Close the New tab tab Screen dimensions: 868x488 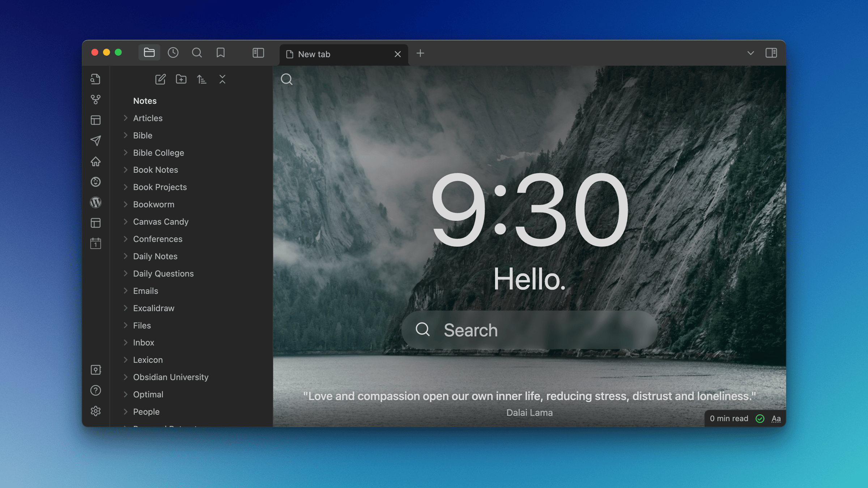point(397,54)
